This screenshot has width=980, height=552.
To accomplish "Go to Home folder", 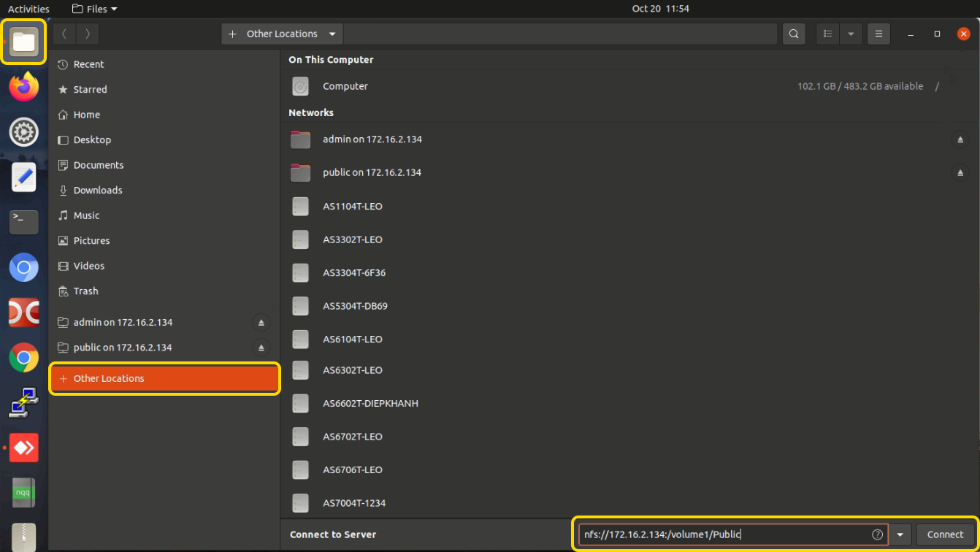I will point(164,115).
